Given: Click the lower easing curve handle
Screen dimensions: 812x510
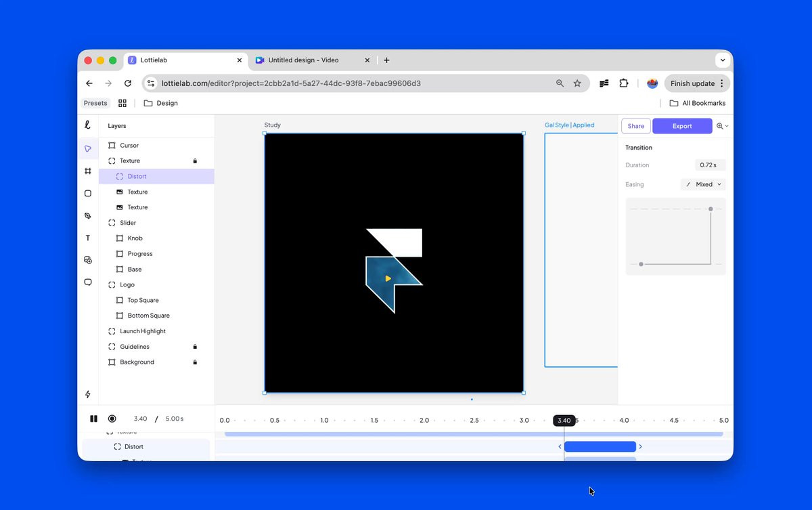Looking at the screenshot, I should 641,264.
